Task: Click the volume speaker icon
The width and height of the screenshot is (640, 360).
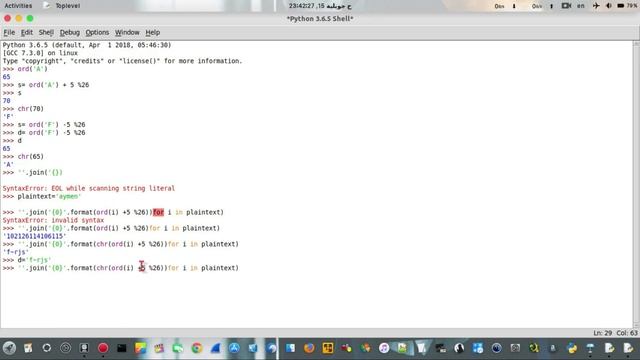Action: (x=609, y=6)
